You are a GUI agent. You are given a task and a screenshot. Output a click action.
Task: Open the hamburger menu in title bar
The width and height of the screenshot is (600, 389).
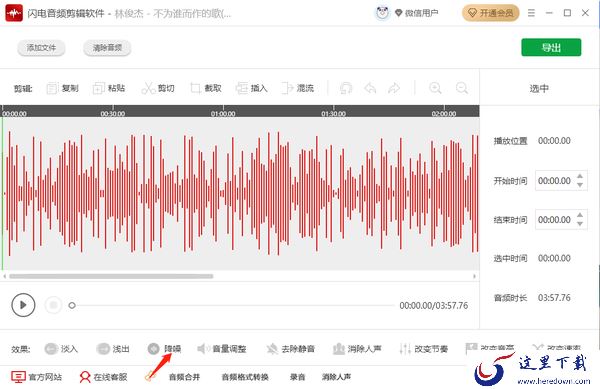click(531, 13)
